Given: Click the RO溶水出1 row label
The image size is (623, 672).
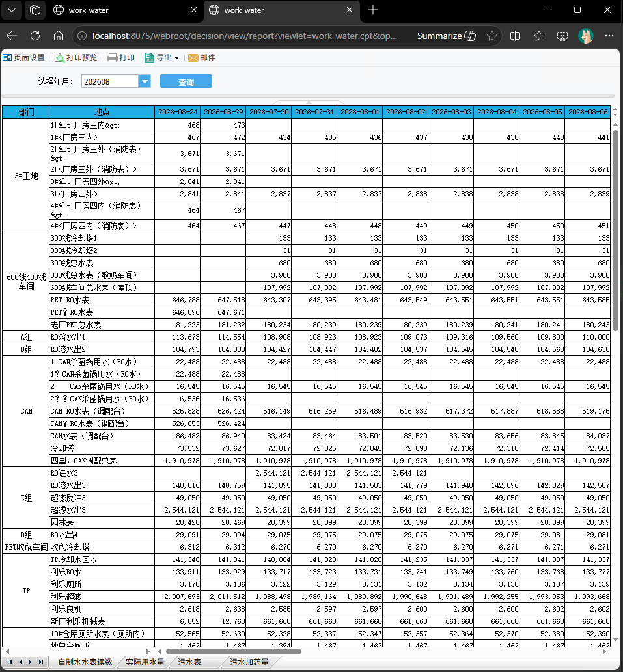Looking at the screenshot, I should [102, 337].
